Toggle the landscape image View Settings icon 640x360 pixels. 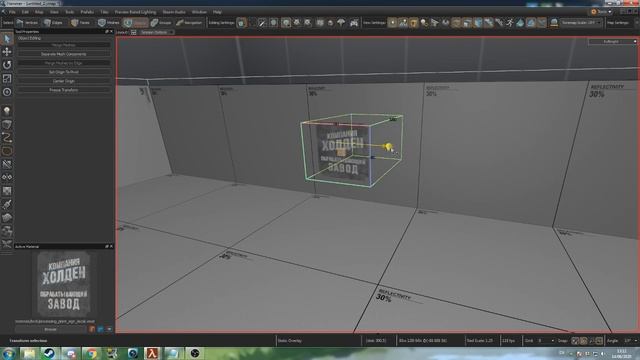(x=403, y=23)
